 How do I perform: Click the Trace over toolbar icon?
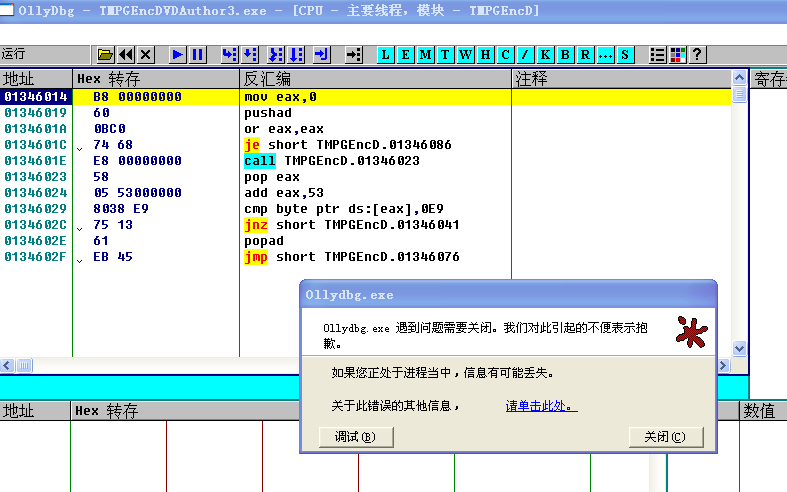tap(296, 54)
